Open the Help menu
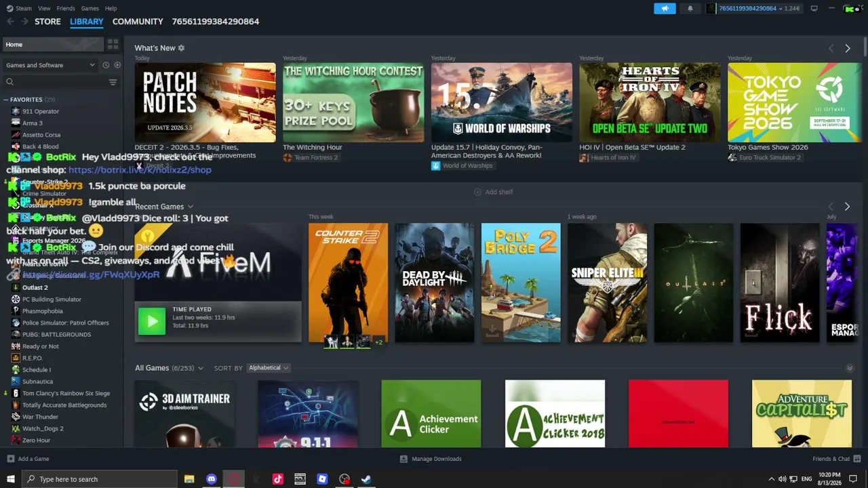 111,8
